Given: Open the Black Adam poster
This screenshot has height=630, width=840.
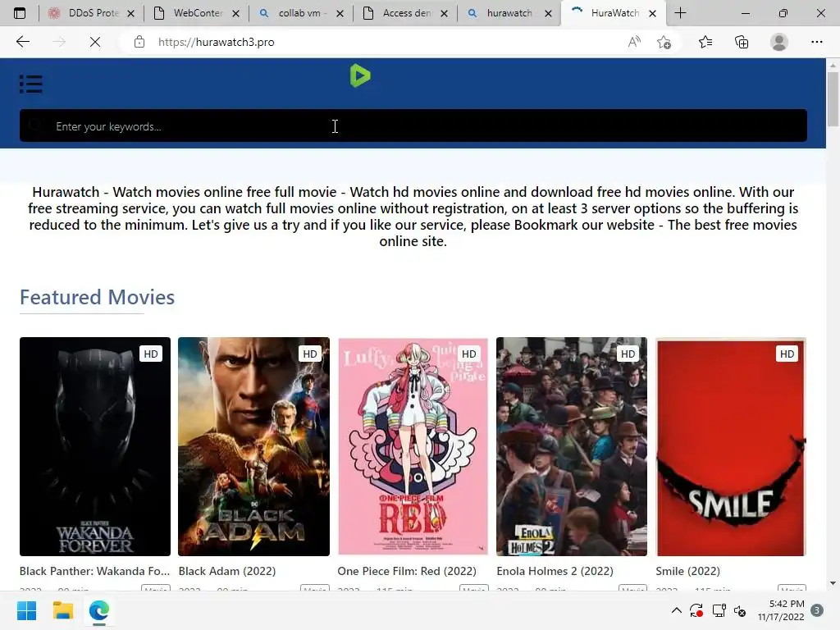Looking at the screenshot, I should coord(254,446).
